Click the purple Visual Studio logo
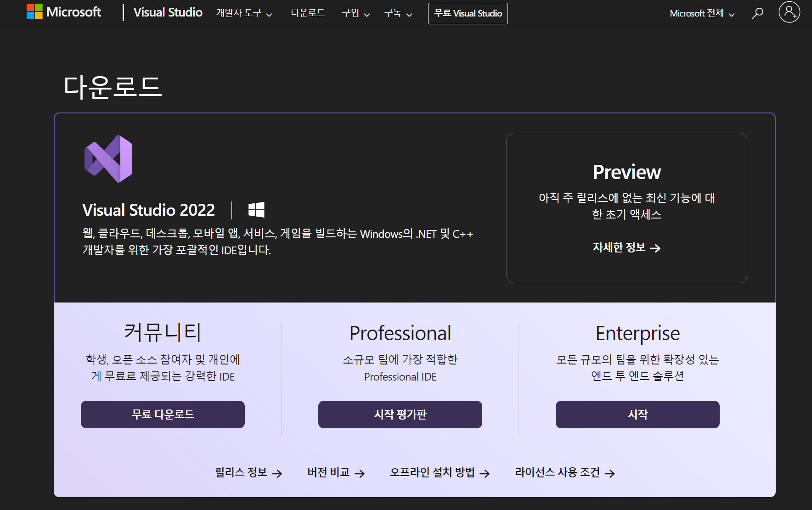The height and width of the screenshot is (510, 812). [x=108, y=159]
